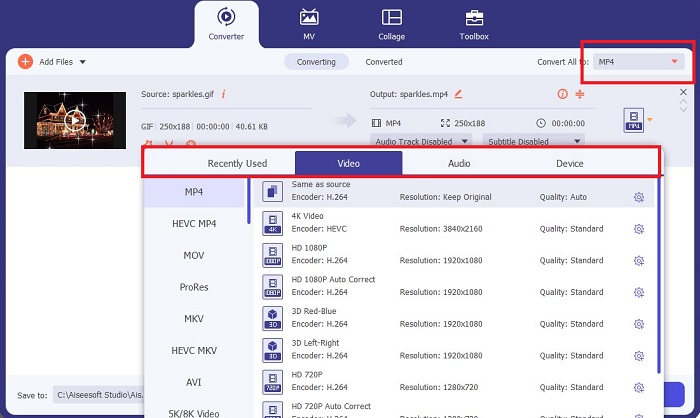Image resolution: width=700 pixels, height=418 pixels.
Task: Open the Converter module
Action: [x=225, y=24]
